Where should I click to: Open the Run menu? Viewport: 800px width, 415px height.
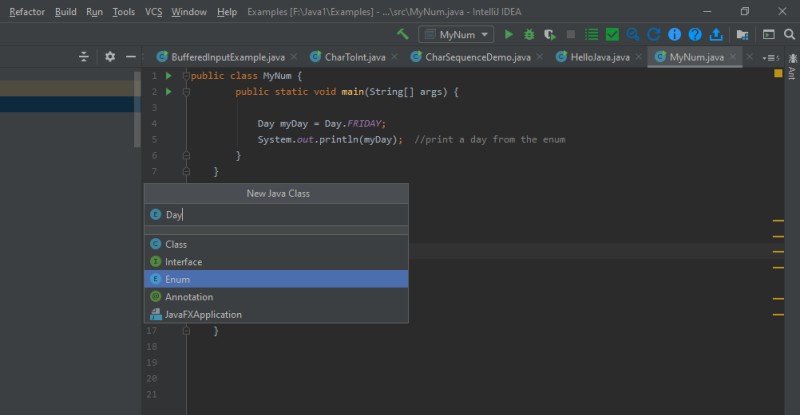[94, 11]
